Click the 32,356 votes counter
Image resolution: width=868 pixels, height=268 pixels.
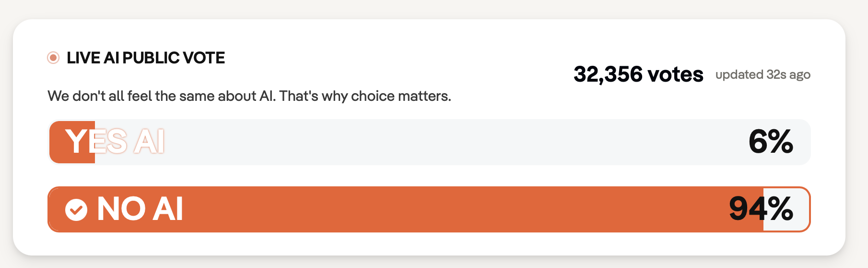638,74
